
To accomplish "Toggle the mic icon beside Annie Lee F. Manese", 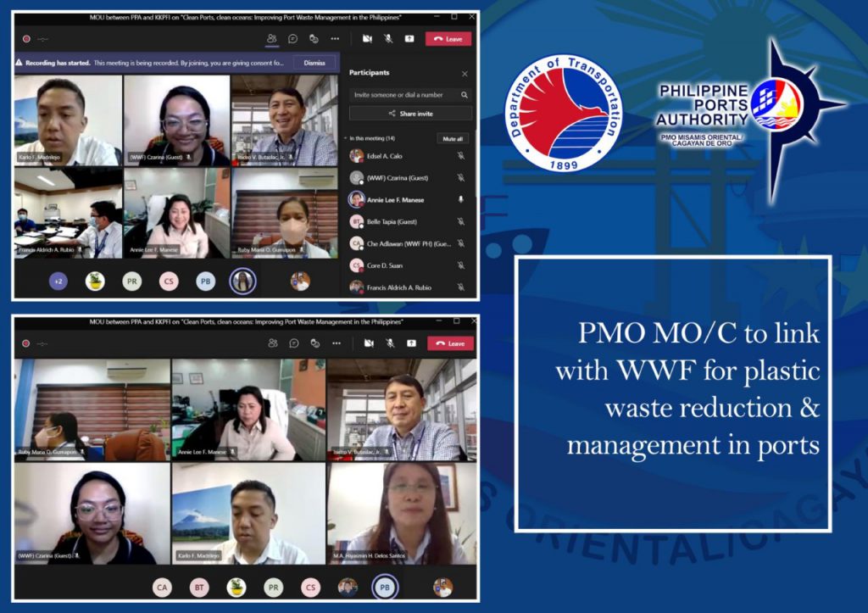I will pyautogui.click(x=460, y=199).
